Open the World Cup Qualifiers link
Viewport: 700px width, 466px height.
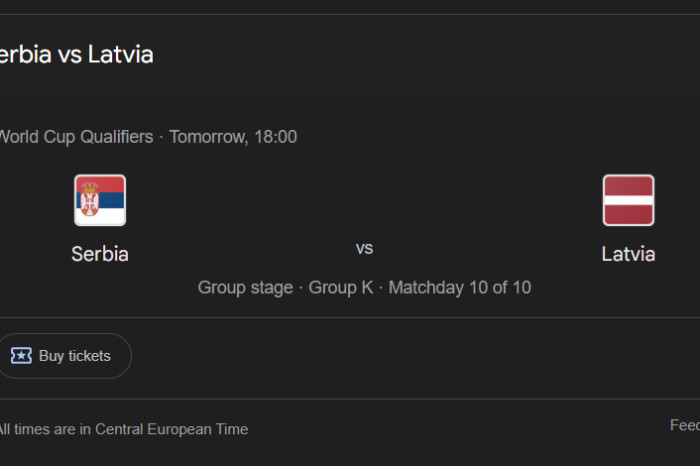click(x=77, y=137)
